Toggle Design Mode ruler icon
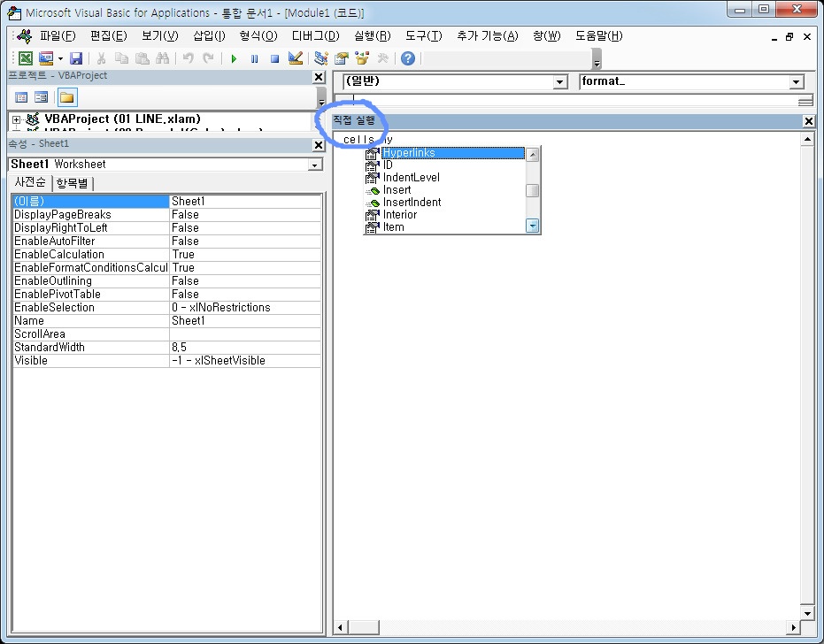The height and width of the screenshot is (644, 824). [296, 58]
